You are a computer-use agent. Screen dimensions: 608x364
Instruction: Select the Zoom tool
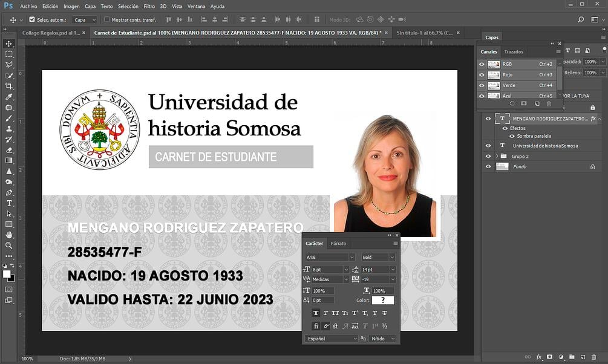click(x=8, y=245)
